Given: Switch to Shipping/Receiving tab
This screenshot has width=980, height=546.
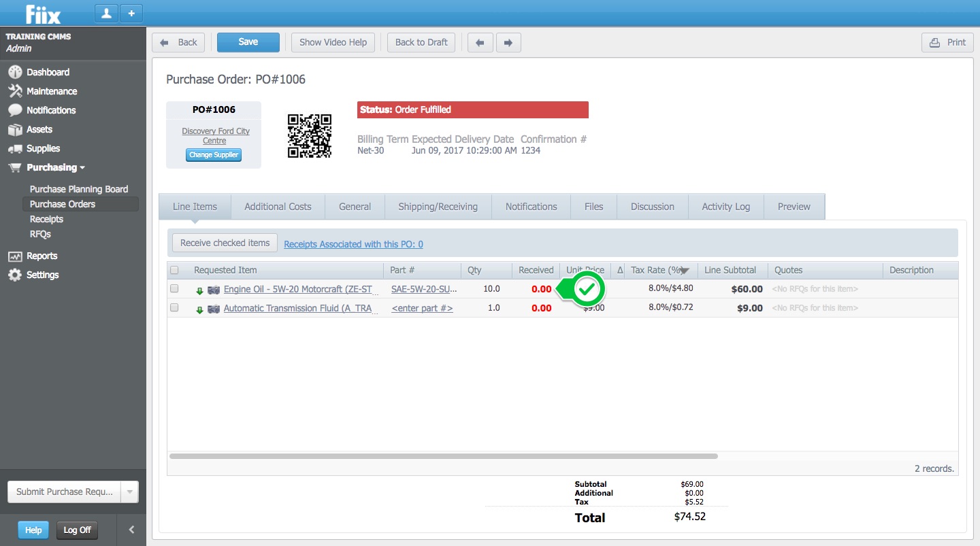Looking at the screenshot, I should click(438, 207).
